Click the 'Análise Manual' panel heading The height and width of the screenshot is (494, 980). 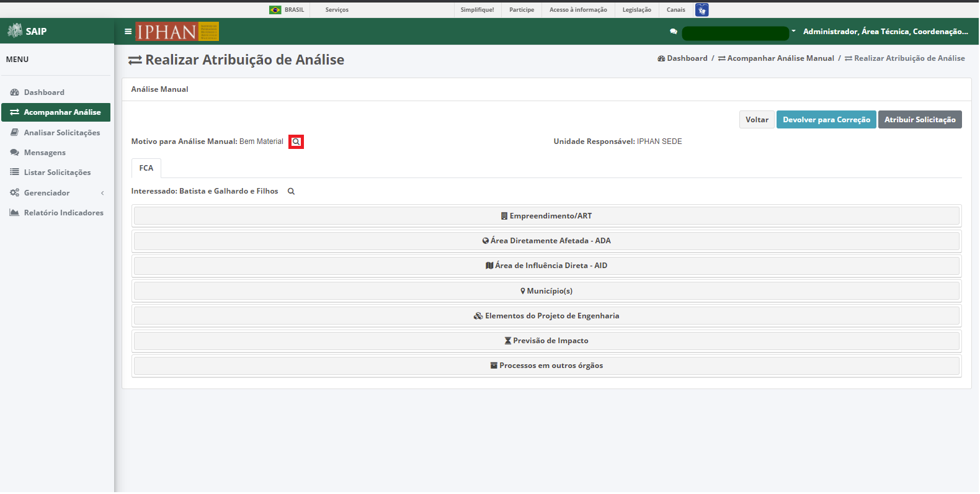coord(160,89)
